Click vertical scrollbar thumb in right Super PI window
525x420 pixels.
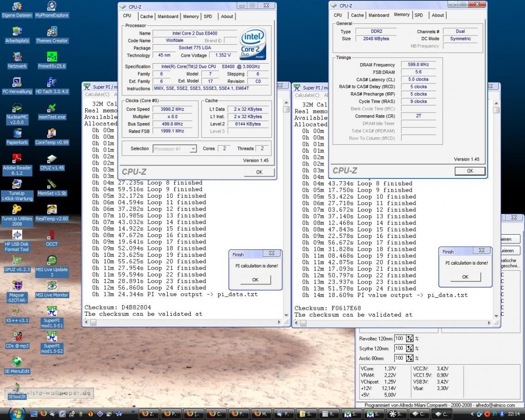coord(496,110)
